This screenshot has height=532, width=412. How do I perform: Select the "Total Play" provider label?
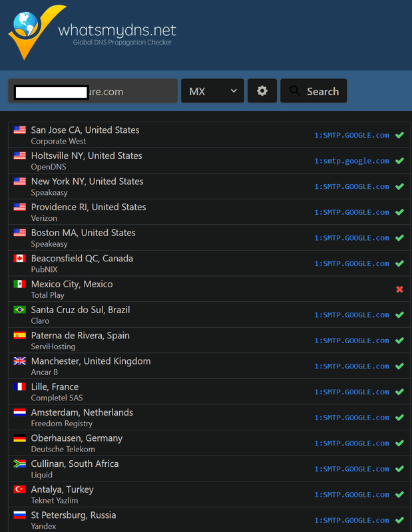(47, 295)
